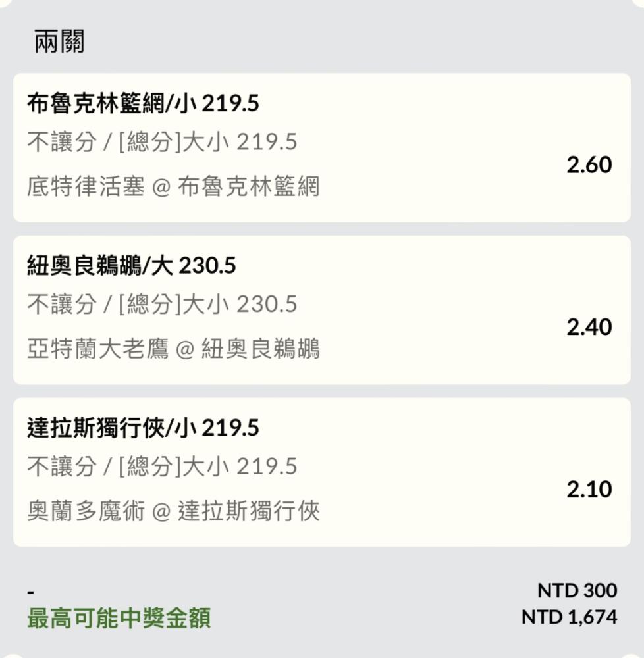Screen dimensions: 644x658
Task: Click the dash label above 最高可能中獎金額
Action: click(31, 592)
